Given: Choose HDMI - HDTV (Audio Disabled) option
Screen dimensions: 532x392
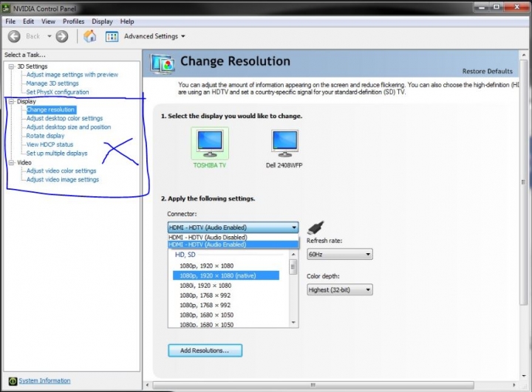Looking at the screenshot, I should [x=233, y=238].
